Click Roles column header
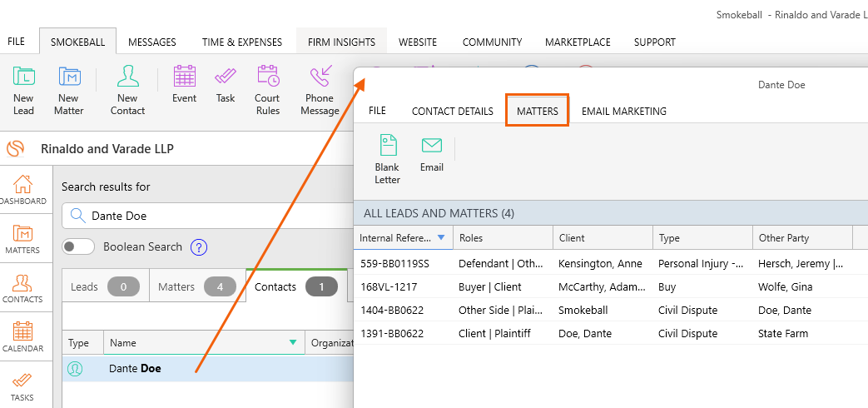This screenshot has height=408, width=868. click(503, 238)
